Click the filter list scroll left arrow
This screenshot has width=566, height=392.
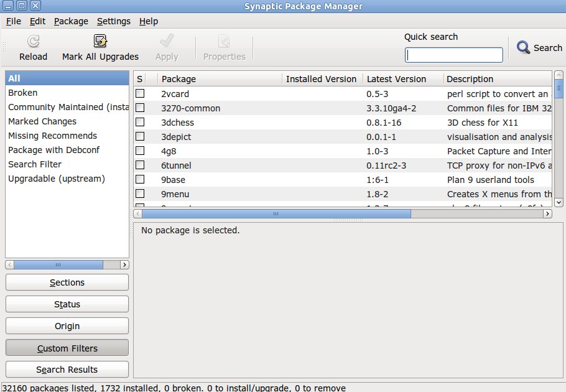[x=10, y=264]
